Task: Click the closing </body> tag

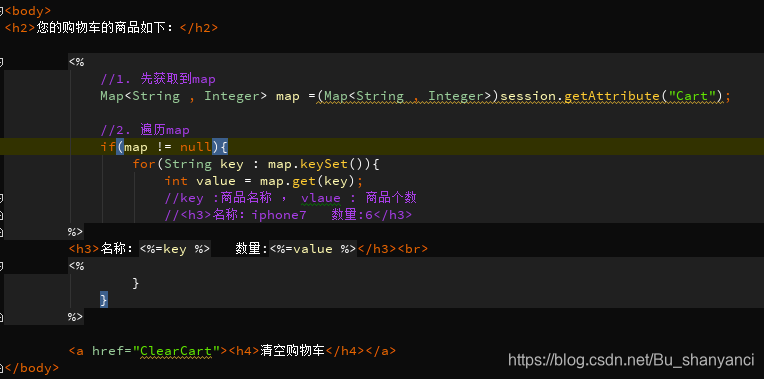Action: pyautogui.click(x=32, y=368)
